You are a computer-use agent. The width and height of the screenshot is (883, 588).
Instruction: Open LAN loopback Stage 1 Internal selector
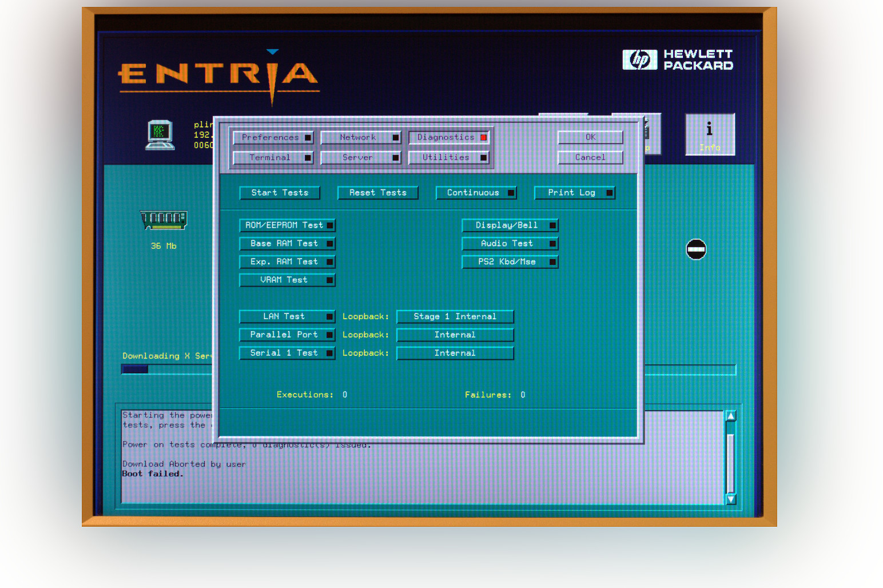tap(455, 317)
